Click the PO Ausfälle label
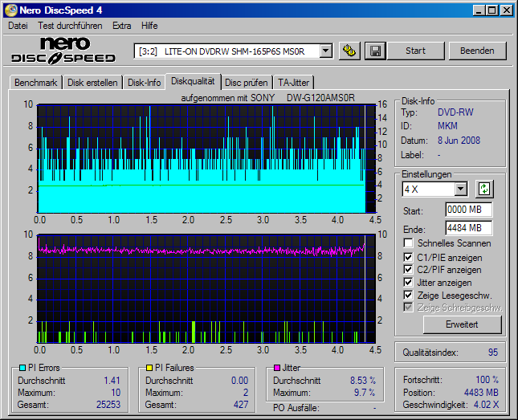 pyautogui.click(x=296, y=408)
